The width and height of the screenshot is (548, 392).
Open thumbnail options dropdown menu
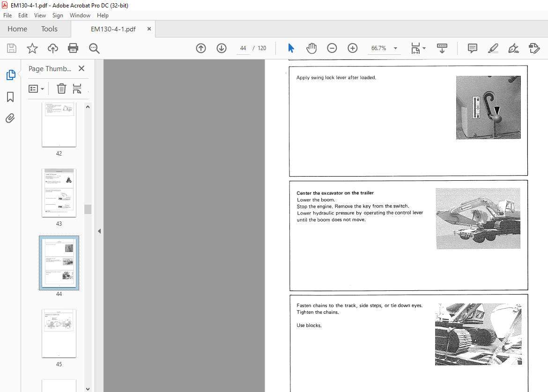click(x=37, y=89)
